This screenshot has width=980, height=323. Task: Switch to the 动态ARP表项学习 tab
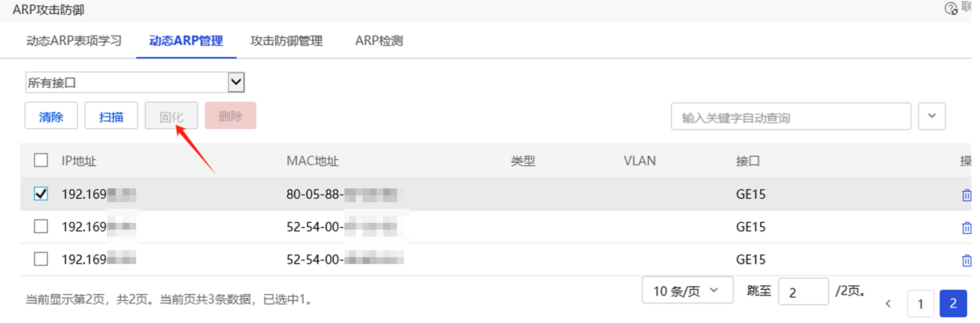tap(74, 41)
